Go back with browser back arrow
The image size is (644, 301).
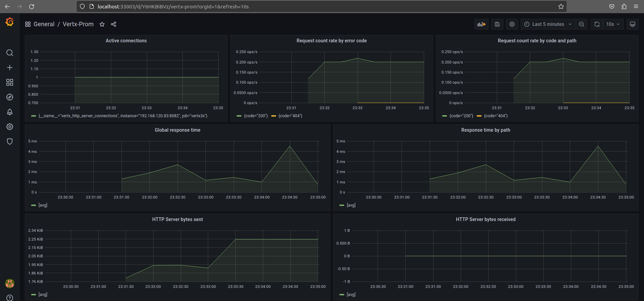7,6
